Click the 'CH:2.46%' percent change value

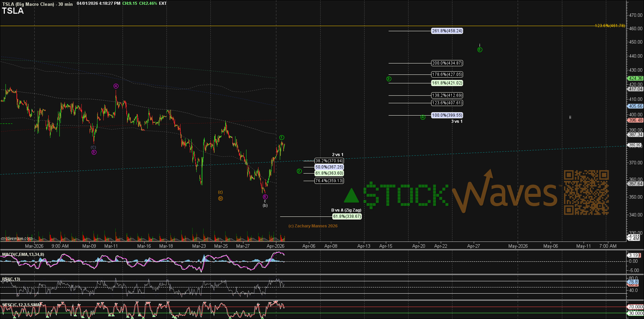(x=149, y=3)
